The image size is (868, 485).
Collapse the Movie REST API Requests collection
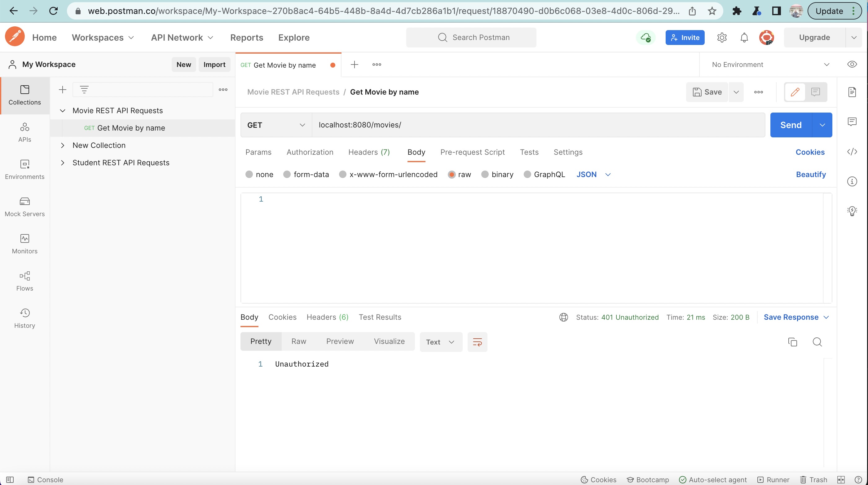pyautogui.click(x=62, y=111)
